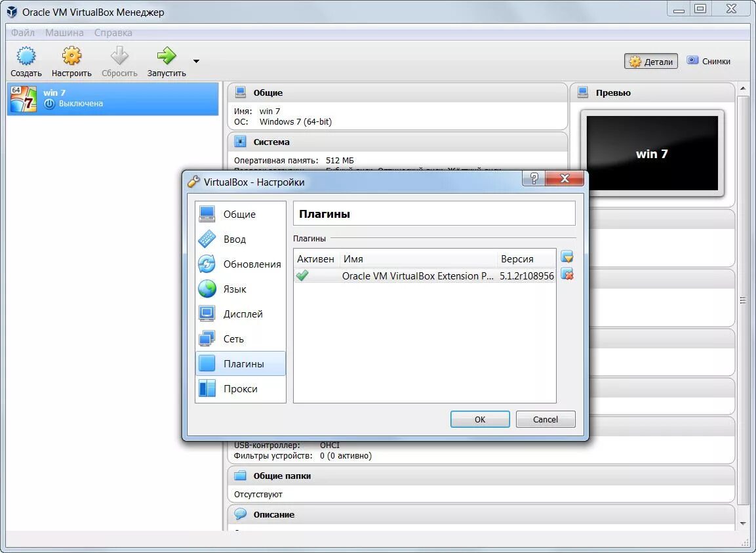Select the Сеть (Network) settings category
Screen dimensions: 756x553
241,338
